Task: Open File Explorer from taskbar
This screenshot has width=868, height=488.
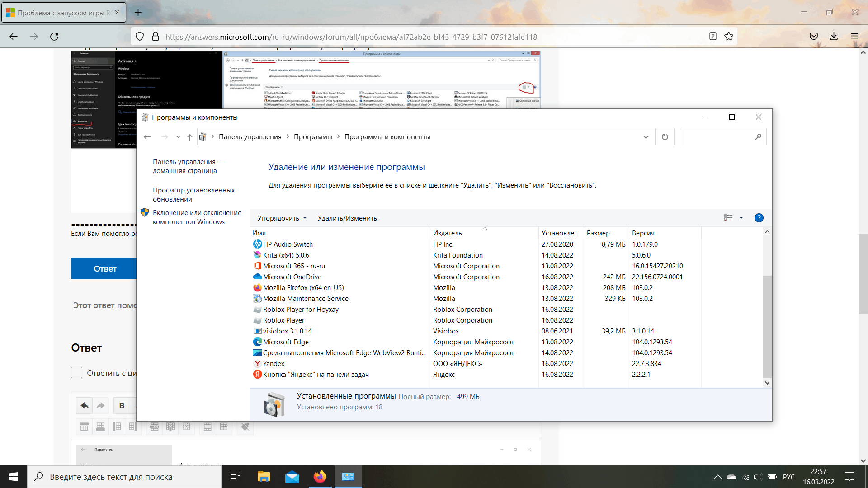Action: coord(264,477)
